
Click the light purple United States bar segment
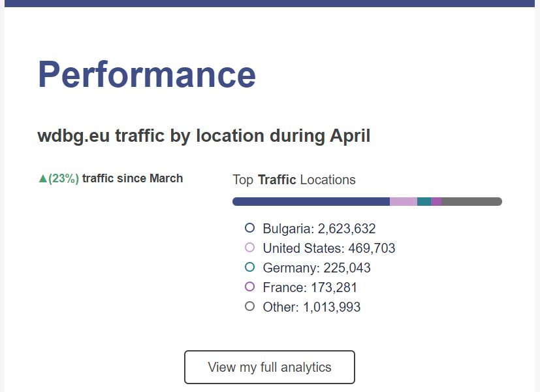(x=404, y=201)
